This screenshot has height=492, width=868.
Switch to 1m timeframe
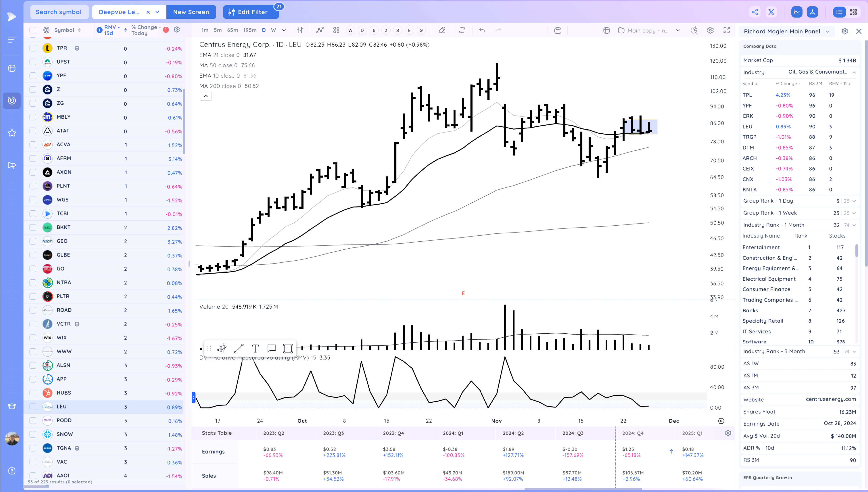pos(205,30)
